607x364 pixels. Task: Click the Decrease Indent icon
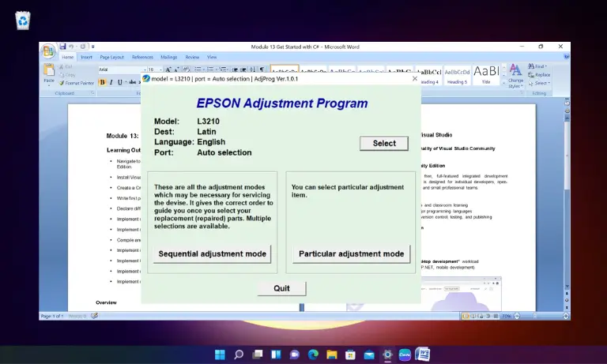[234, 69]
